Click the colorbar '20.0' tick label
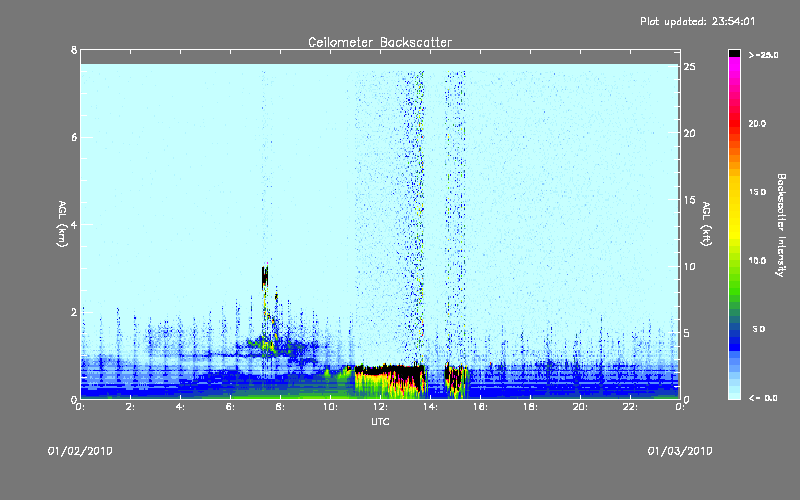Screen dimensions: 800x500 (757, 123)
